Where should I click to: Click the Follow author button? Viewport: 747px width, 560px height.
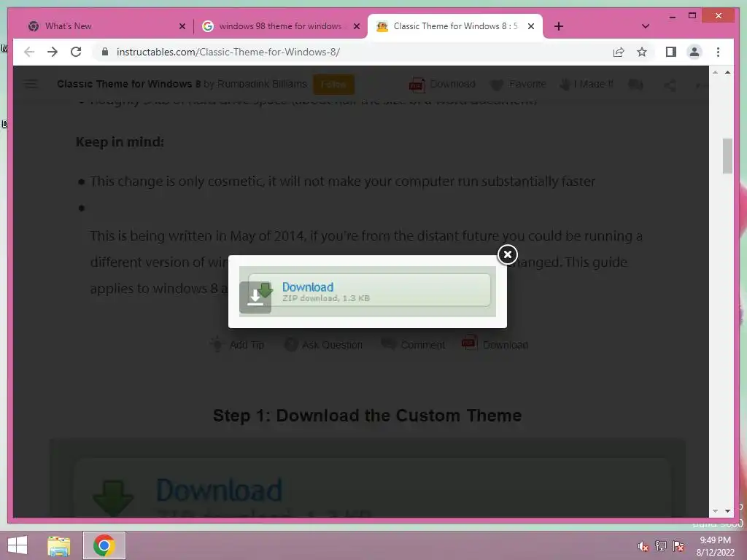click(x=333, y=85)
